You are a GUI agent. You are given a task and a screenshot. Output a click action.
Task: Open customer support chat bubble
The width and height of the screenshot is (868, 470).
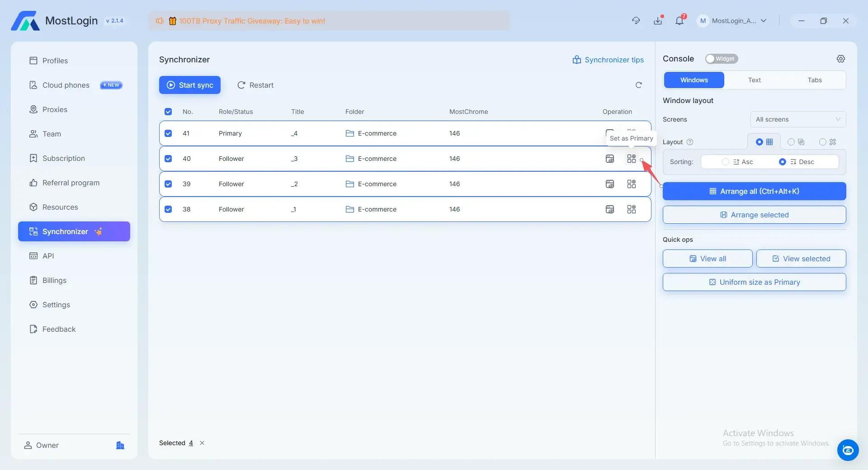[x=848, y=450]
